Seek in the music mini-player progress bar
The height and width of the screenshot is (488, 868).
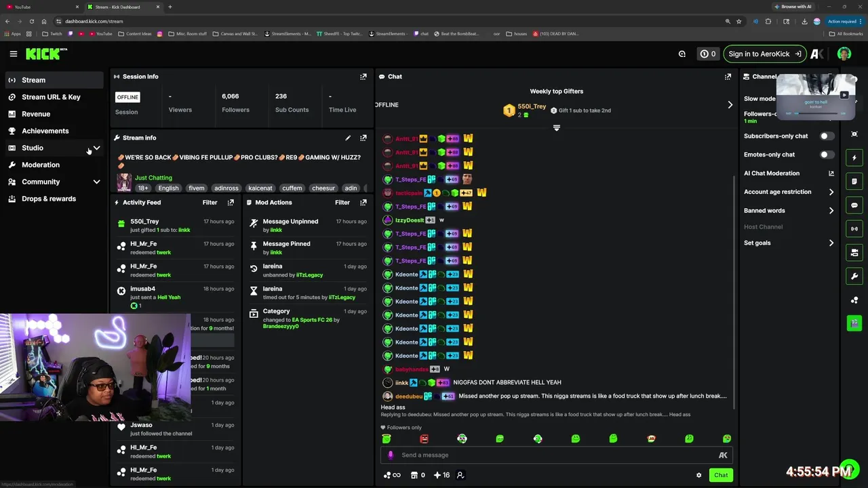[x=816, y=113]
